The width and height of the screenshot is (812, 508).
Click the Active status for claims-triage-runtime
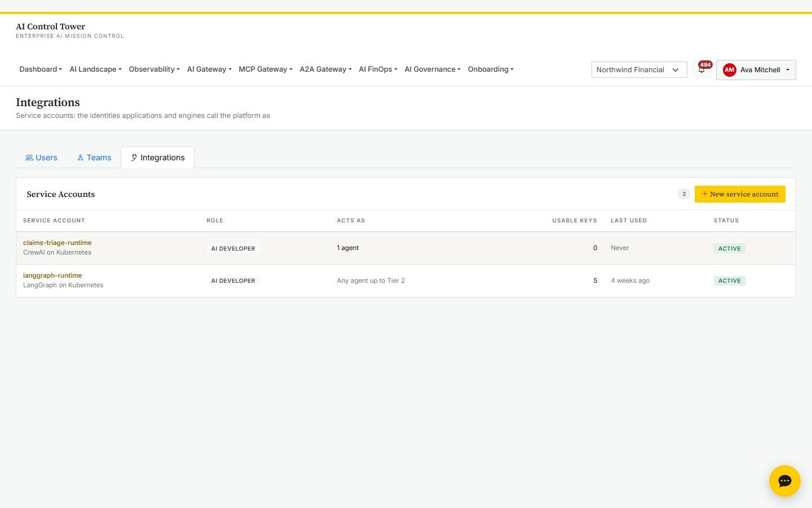pos(730,248)
